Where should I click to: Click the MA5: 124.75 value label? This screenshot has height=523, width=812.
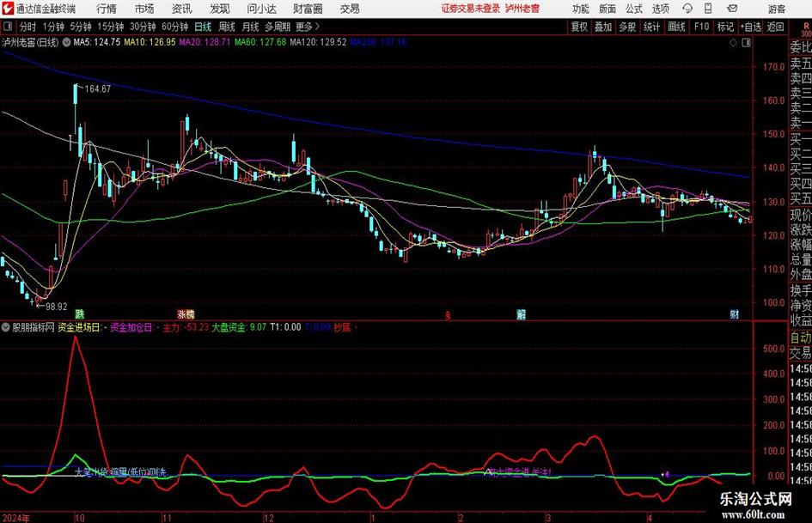point(97,42)
